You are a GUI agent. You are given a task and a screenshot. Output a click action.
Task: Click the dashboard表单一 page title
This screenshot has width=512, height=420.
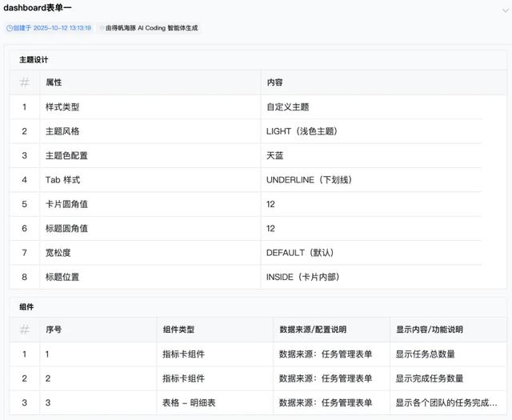(38, 8)
